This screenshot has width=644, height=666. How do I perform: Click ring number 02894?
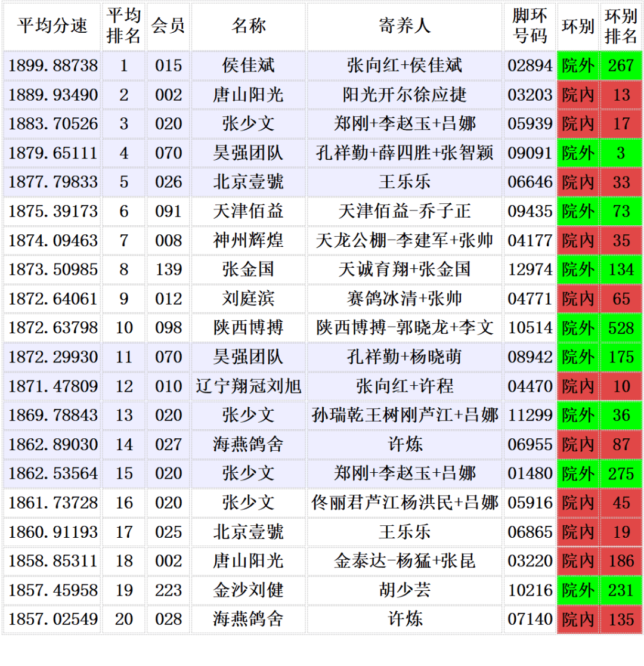pos(530,66)
